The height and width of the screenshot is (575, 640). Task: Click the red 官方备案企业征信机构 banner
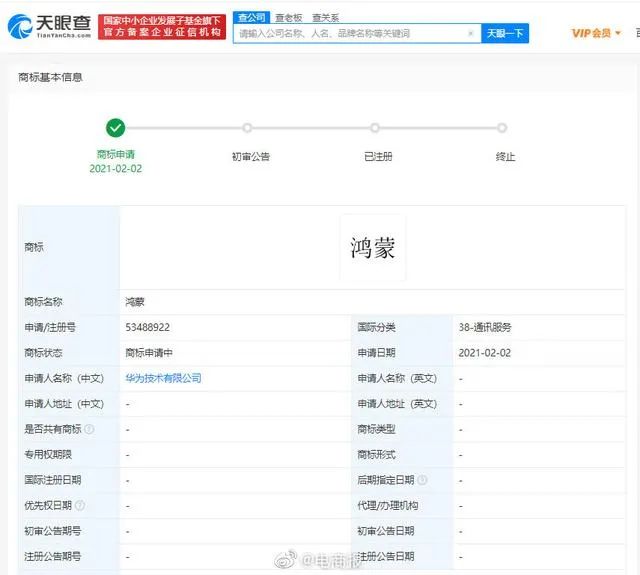click(162, 27)
